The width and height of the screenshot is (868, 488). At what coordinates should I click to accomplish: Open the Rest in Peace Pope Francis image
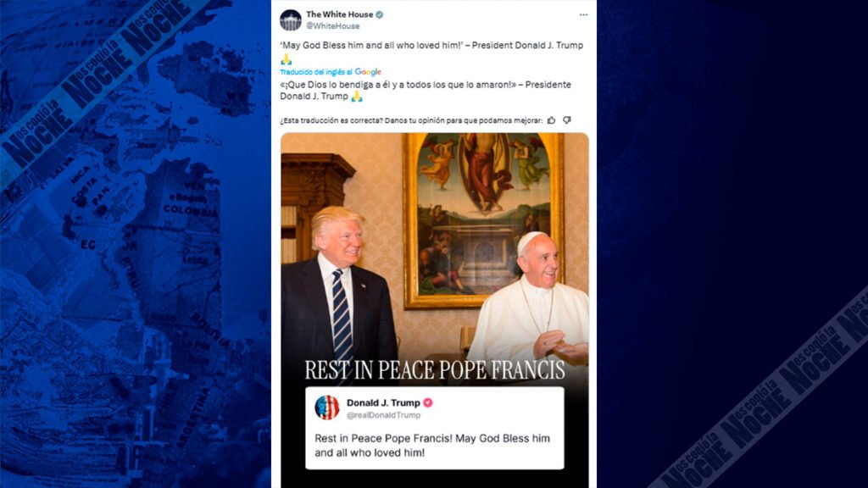tap(435, 310)
